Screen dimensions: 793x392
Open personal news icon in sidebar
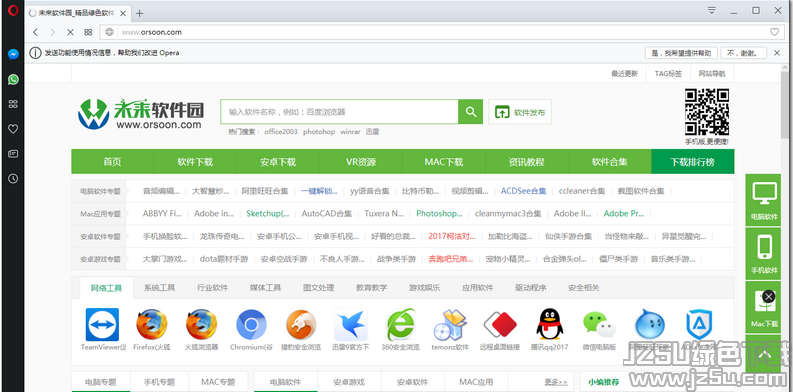pyautogui.click(x=13, y=154)
